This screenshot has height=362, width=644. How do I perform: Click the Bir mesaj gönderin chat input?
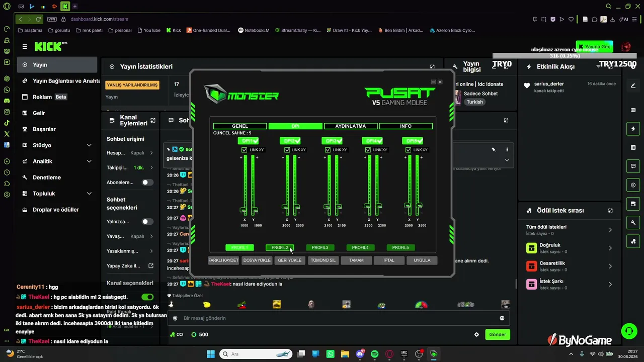(339, 318)
